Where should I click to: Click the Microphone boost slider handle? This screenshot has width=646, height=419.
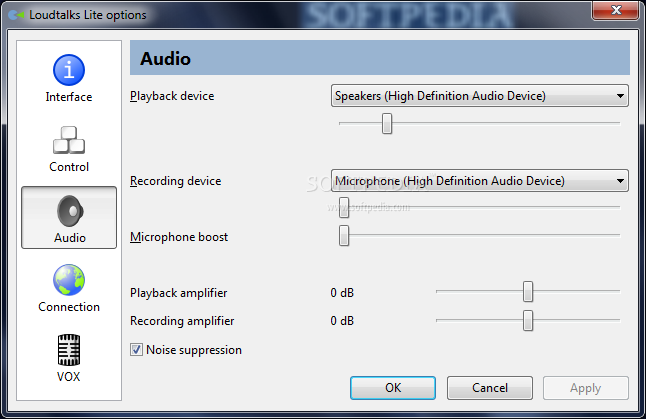(x=344, y=236)
